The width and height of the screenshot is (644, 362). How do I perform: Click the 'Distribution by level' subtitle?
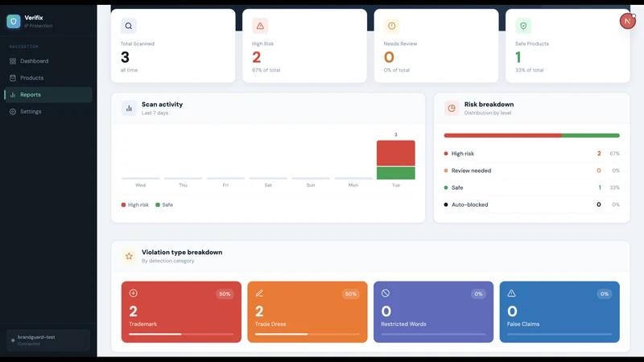click(488, 113)
